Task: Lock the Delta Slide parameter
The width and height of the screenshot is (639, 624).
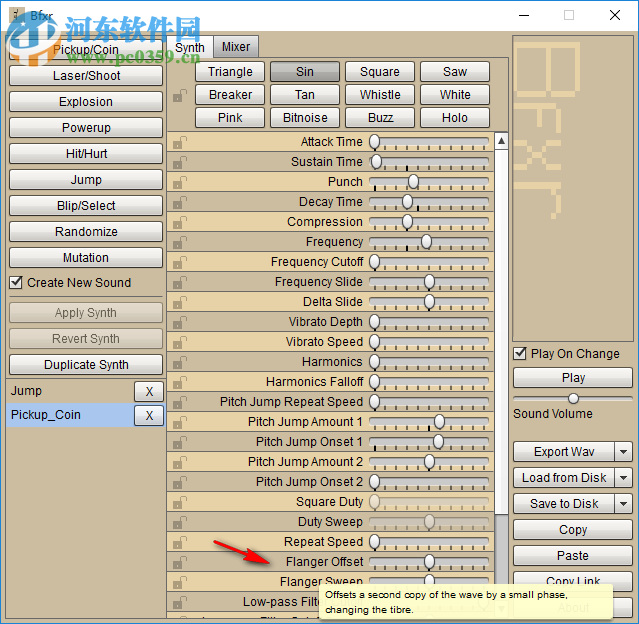Action: point(180,302)
